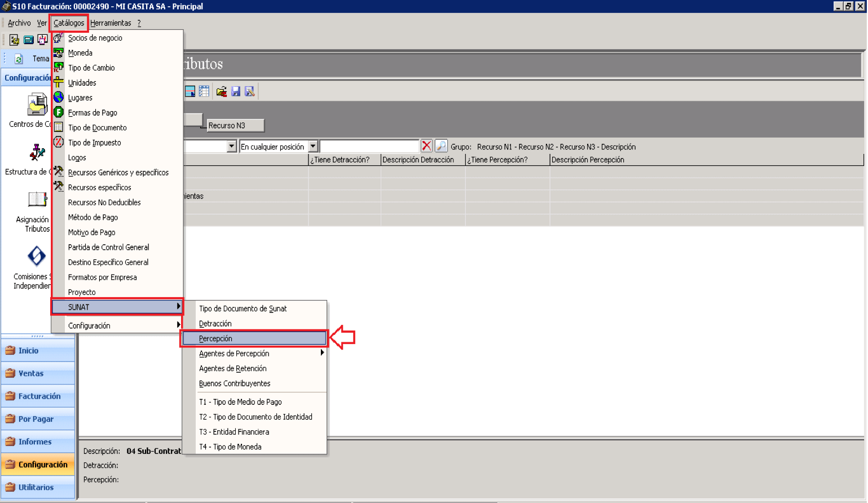Open Comisiones Independientes diamond icon
This screenshot has height=503, width=868.
coord(37,256)
